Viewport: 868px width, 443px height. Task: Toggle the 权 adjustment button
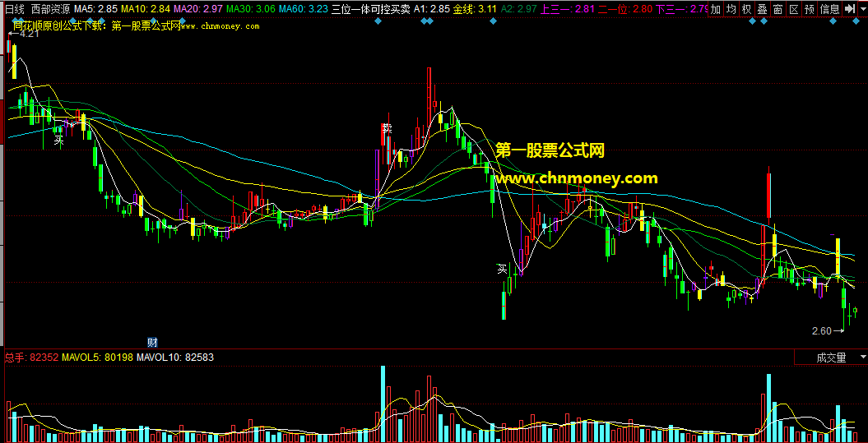click(x=747, y=9)
